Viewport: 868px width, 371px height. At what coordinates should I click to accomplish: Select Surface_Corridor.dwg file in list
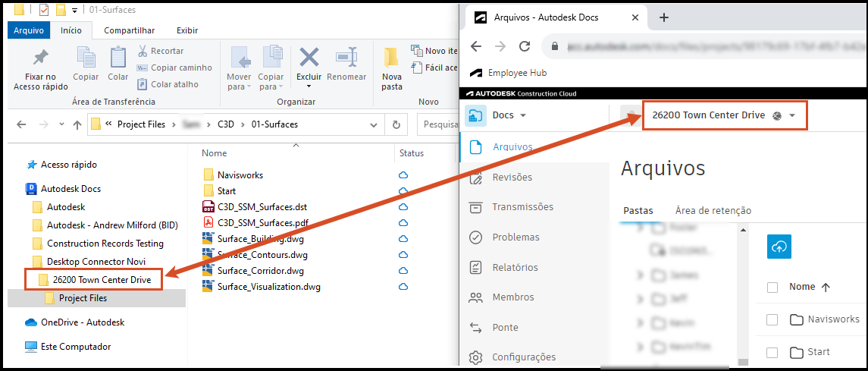[x=253, y=271]
